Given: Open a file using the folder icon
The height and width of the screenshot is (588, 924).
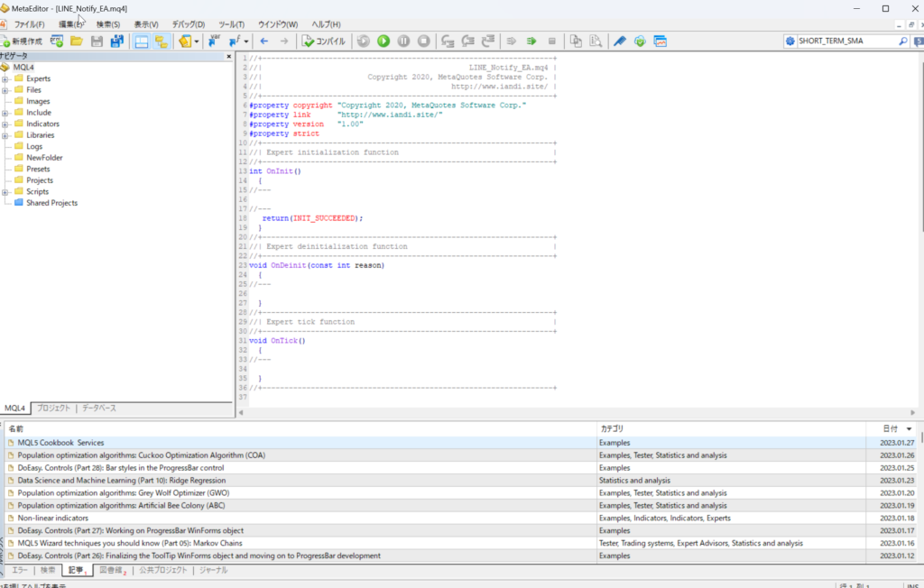Looking at the screenshot, I should point(77,41).
